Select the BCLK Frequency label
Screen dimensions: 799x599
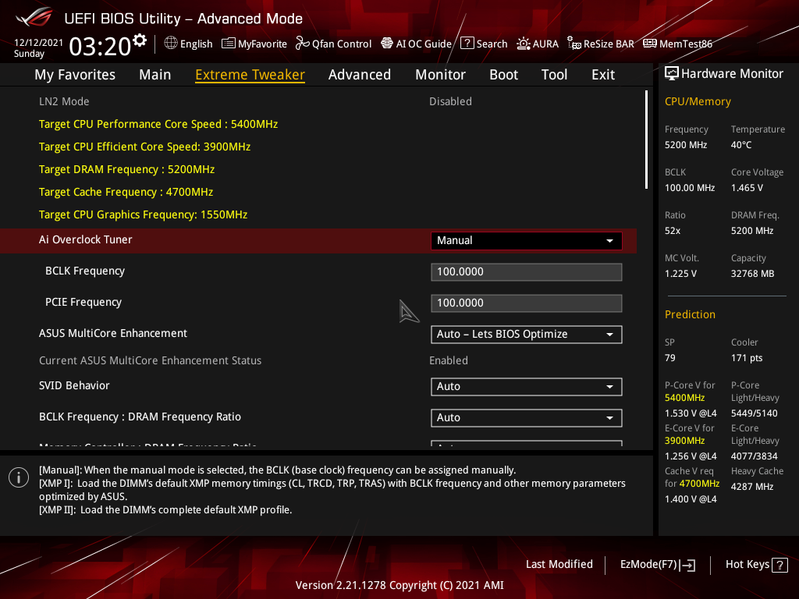(x=85, y=271)
